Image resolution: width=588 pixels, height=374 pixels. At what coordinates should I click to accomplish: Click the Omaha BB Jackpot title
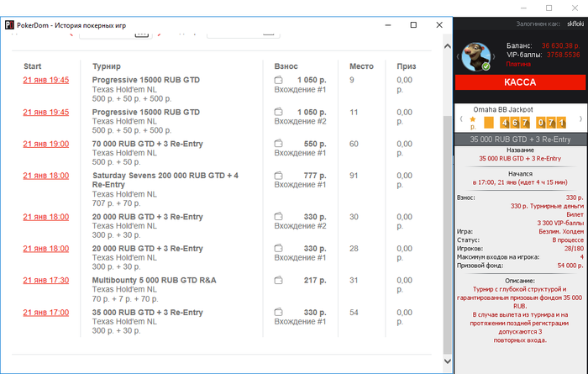click(x=503, y=109)
